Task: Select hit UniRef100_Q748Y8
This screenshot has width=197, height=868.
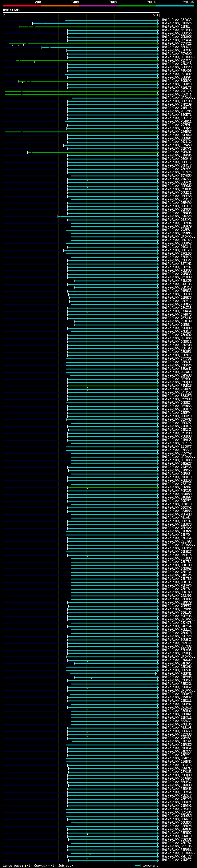Action: point(176,314)
